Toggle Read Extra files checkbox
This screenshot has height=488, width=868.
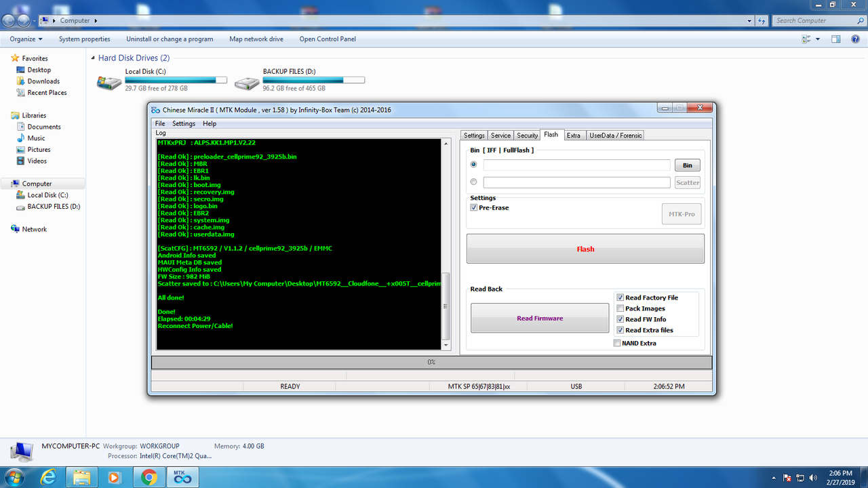620,330
